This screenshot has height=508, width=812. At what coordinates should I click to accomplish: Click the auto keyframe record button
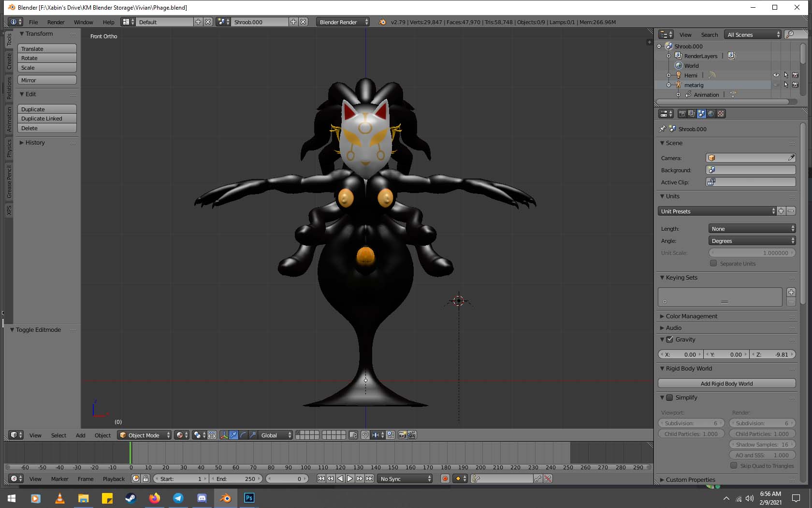tap(445, 478)
